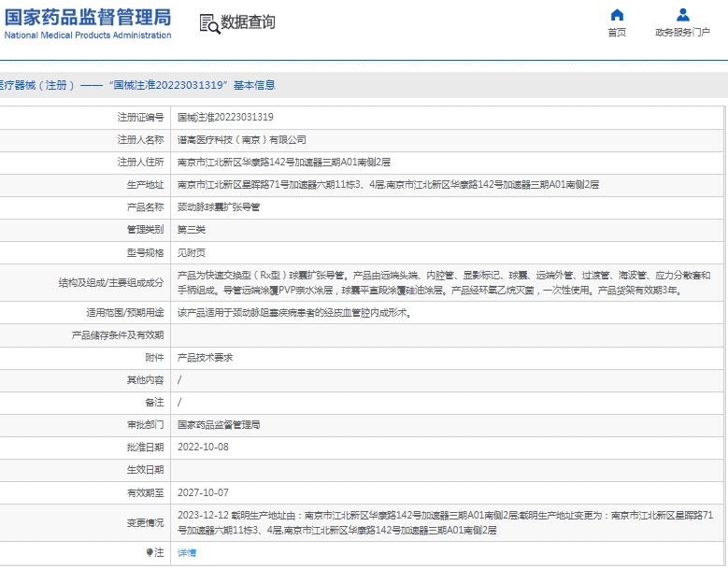Click the 产品储存条件及有效期 label
Screen dimensions: 728x569
pos(118,335)
